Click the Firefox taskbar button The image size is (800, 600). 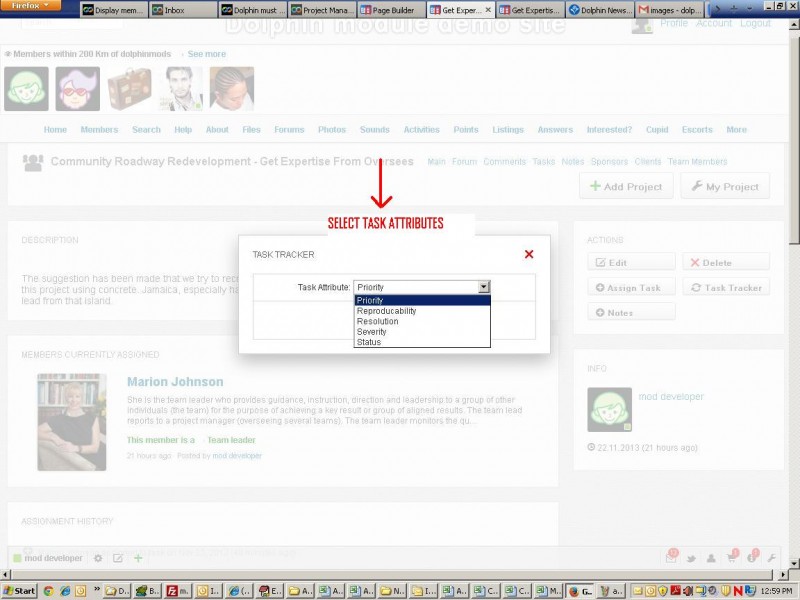click(581, 591)
